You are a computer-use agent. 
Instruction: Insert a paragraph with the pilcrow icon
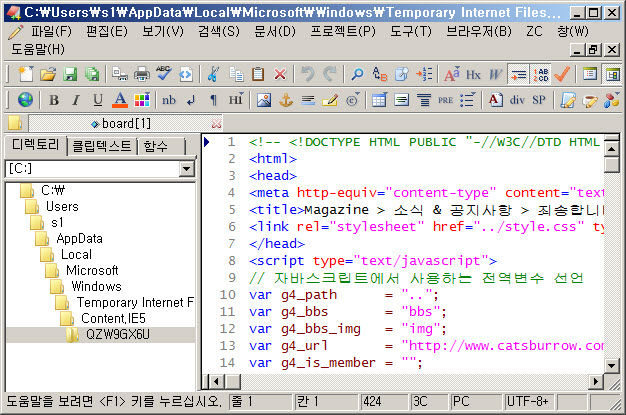(214, 99)
